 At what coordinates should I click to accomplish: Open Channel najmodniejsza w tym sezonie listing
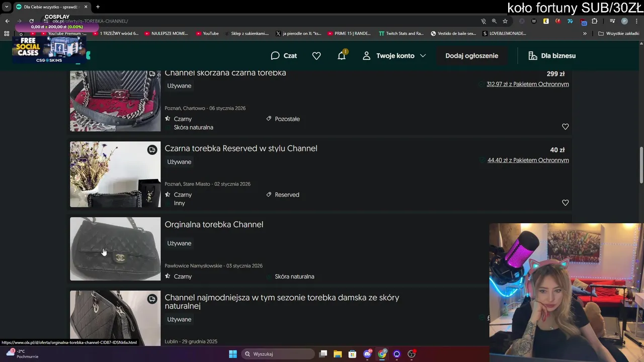[x=282, y=301]
